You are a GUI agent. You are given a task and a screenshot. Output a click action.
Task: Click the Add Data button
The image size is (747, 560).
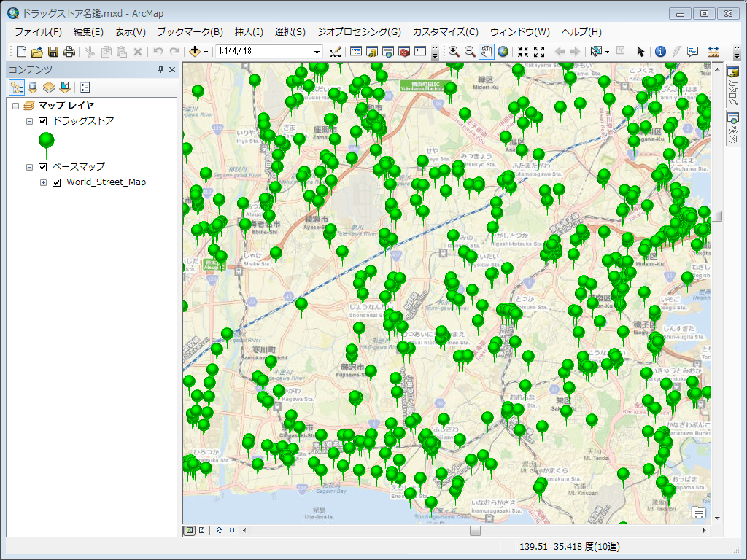coord(194,52)
